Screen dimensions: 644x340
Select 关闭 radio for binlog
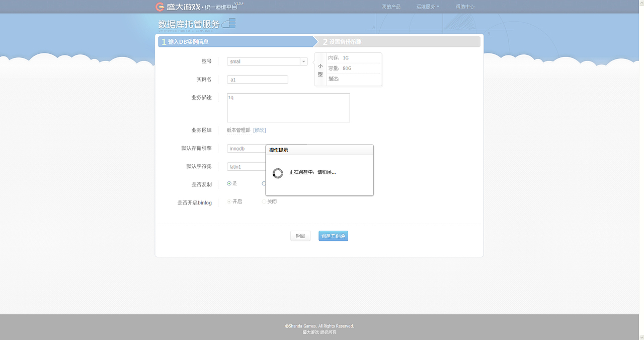(264, 201)
